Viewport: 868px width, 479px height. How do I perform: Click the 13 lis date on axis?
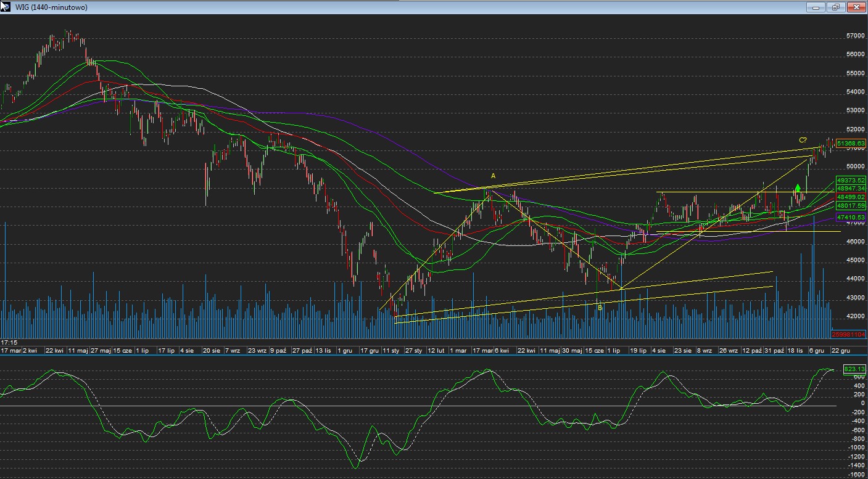click(x=323, y=350)
